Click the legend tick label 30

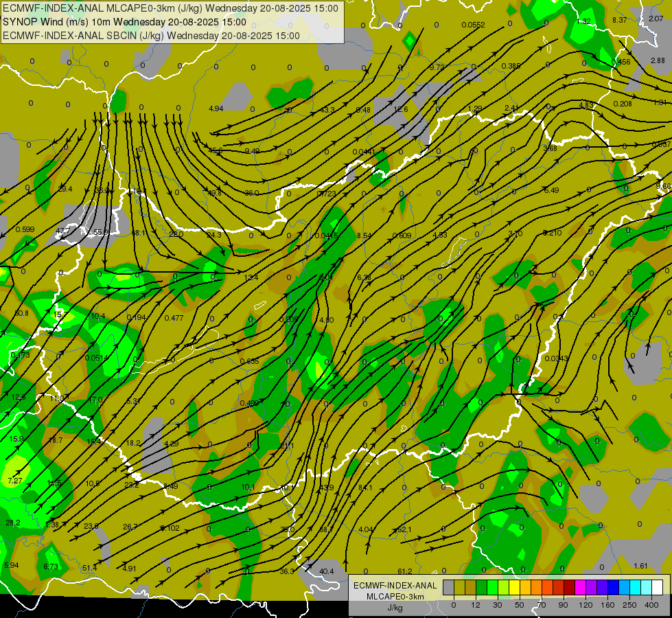tap(498, 605)
